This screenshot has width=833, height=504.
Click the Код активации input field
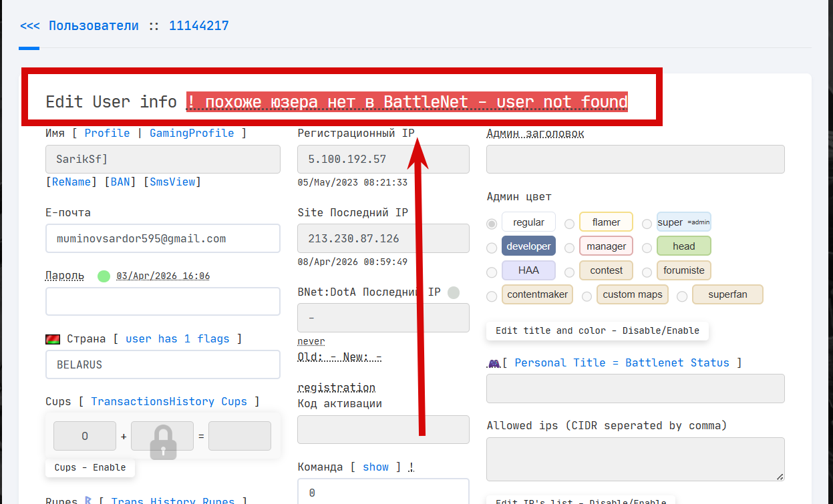(x=383, y=429)
